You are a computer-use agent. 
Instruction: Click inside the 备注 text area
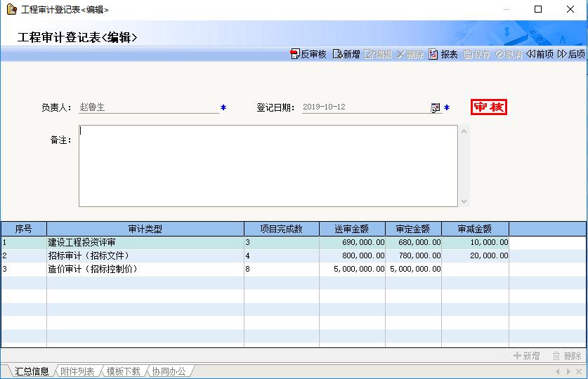click(x=267, y=166)
